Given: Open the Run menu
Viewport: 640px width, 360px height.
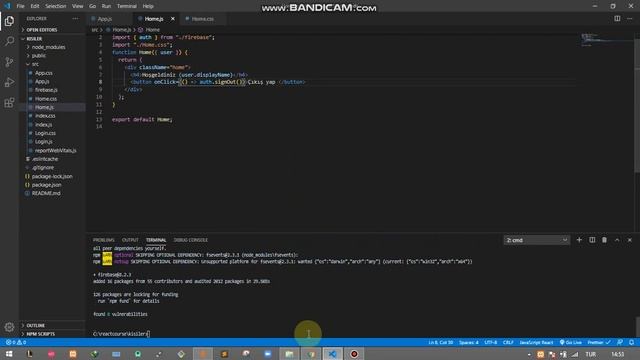Looking at the screenshot, I should (106, 6).
